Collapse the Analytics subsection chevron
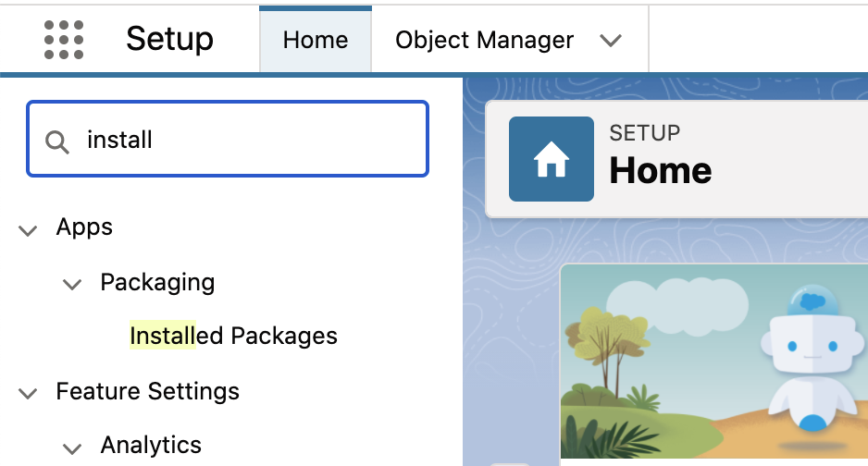Viewport: 868px width, 466px height. click(x=72, y=448)
